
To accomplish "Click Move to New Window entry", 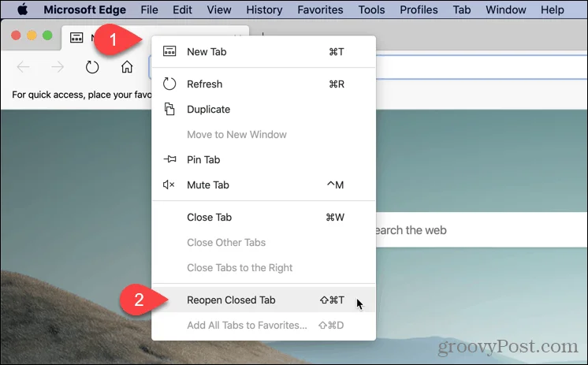I will pyautogui.click(x=263, y=134).
